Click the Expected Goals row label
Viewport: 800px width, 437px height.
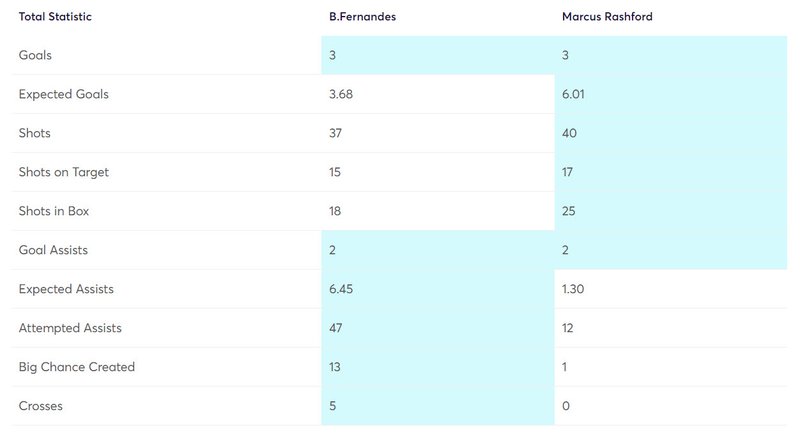point(64,94)
